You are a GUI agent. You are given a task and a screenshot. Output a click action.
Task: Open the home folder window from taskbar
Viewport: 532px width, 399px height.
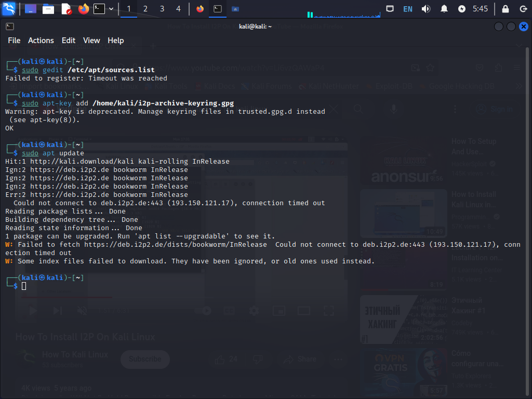235,9
